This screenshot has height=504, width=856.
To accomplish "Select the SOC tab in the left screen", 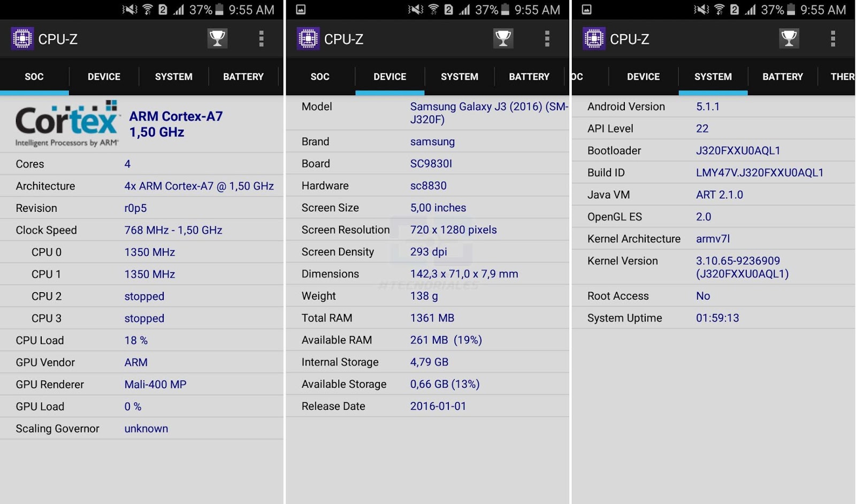I will click(x=34, y=77).
